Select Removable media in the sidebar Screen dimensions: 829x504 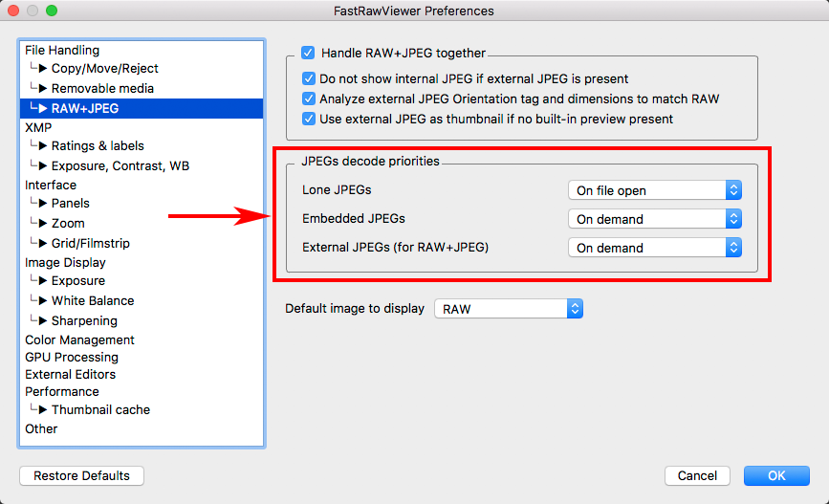click(x=102, y=88)
